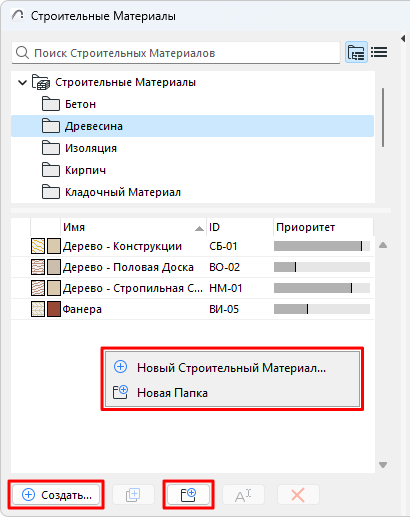Click the Бетон folder icon

click(51, 104)
